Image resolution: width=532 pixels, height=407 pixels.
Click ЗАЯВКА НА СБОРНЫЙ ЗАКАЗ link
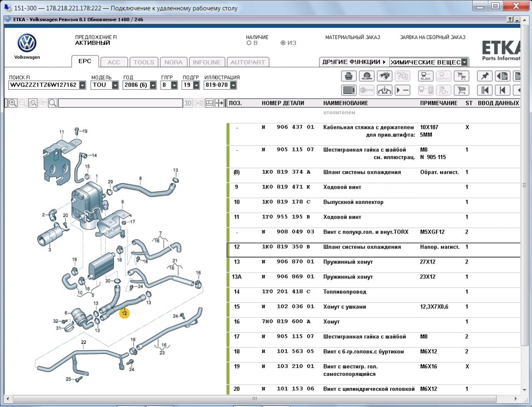click(433, 37)
